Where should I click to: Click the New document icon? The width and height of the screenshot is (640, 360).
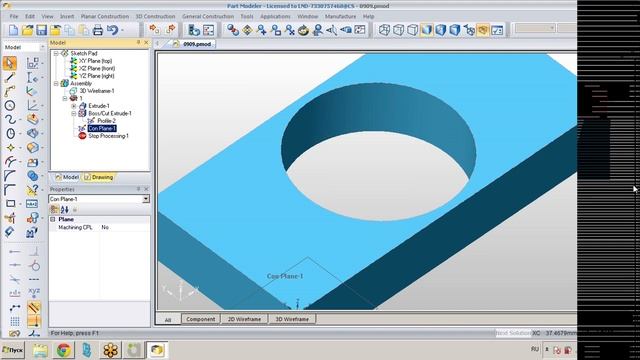[x=13, y=30]
